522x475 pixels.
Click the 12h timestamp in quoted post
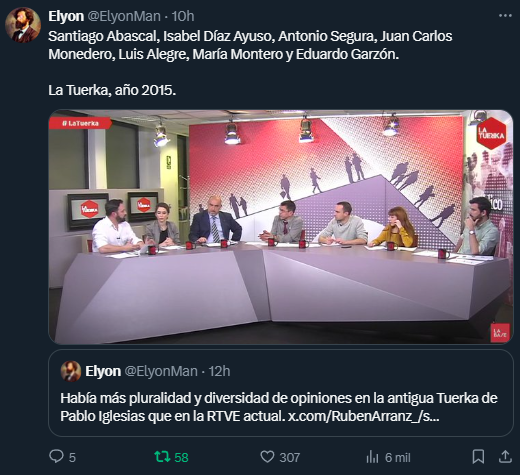click(x=219, y=371)
